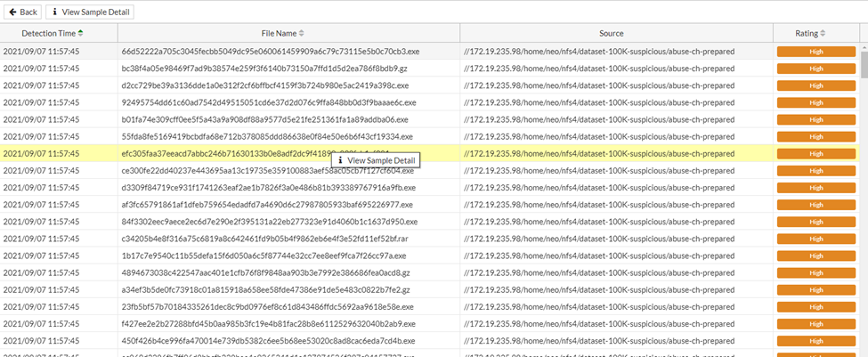Click the vertical scrollbar thumb
868x357 pixels.
(862, 67)
